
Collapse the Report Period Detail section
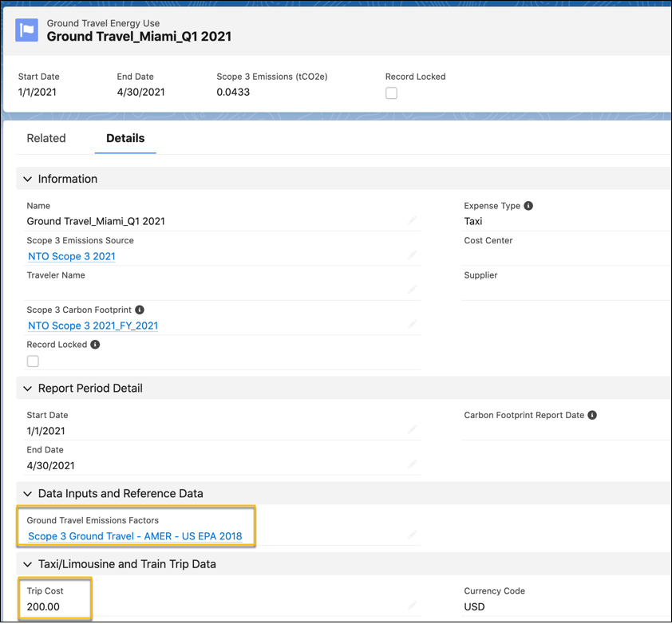pyautogui.click(x=28, y=389)
